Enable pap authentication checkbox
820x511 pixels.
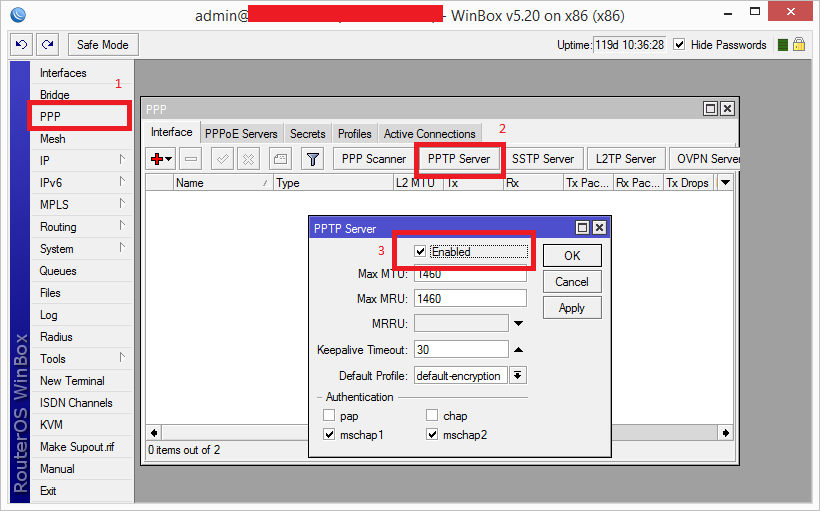coord(329,415)
